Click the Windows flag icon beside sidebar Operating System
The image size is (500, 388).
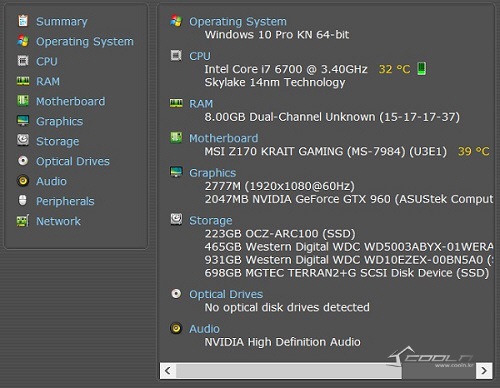click(x=23, y=41)
